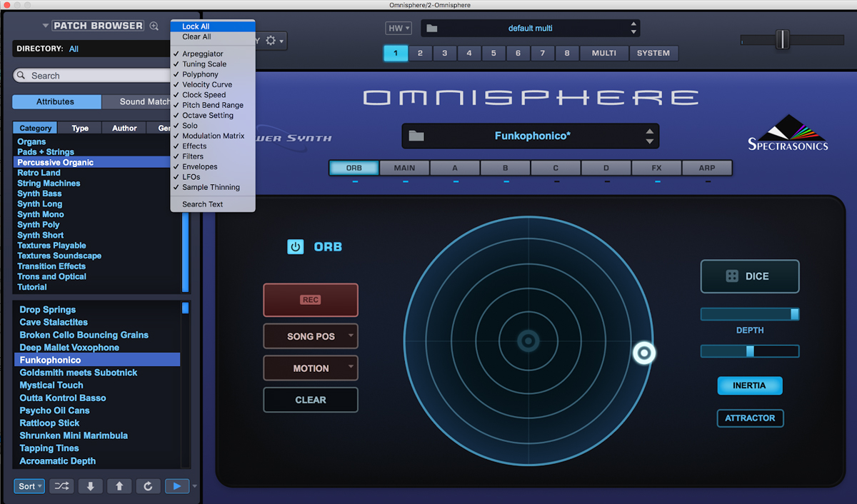The width and height of the screenshot is (857, 504).
Task: Click the orb position handle on ring
Action: tap(644, 353)
